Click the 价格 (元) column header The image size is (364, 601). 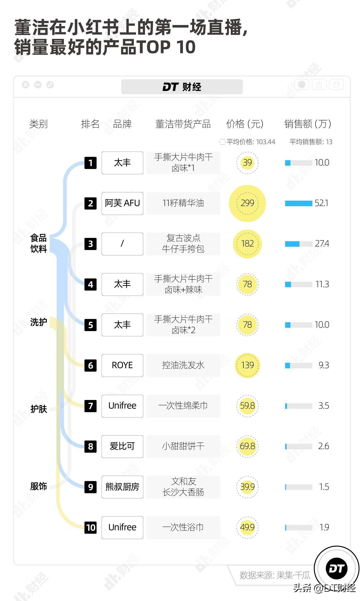pyautogui.click(x=245, y=124)
